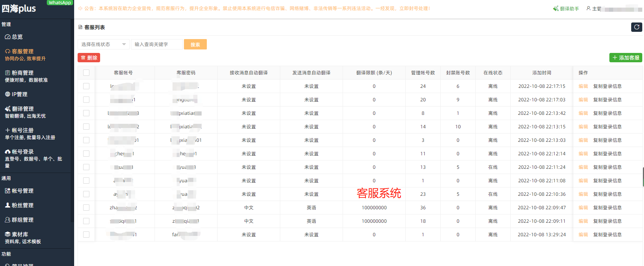Click the 粉丝管理 person icon

[x=8, y=205]
